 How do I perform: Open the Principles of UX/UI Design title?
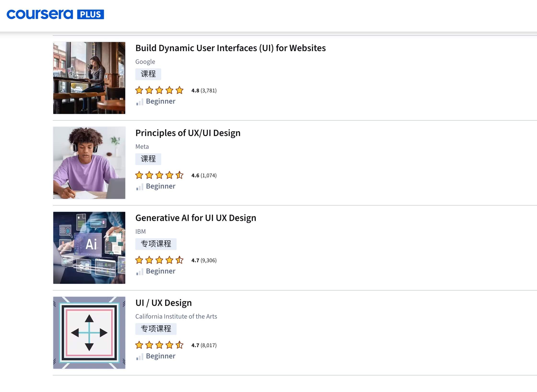[x=188, y=133]
